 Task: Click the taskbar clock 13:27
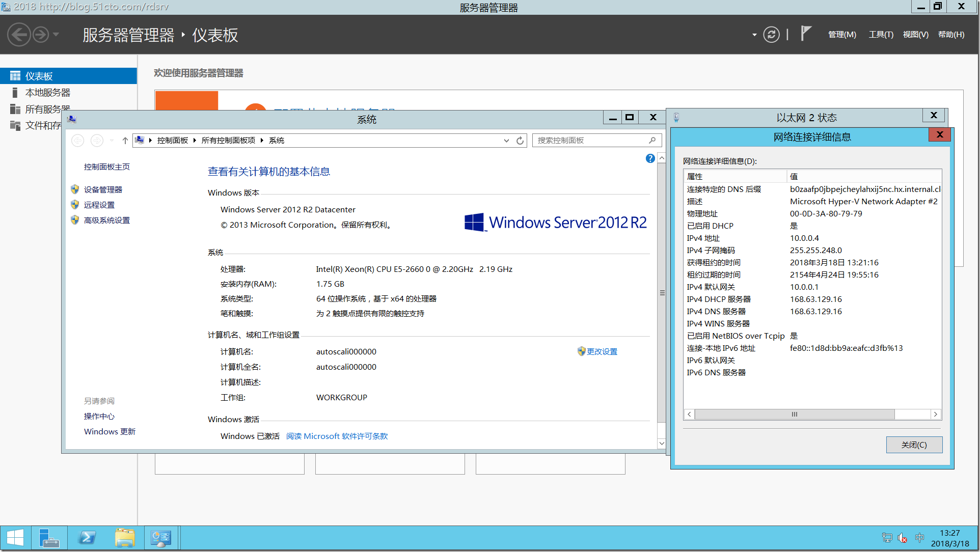pos(950,538)
